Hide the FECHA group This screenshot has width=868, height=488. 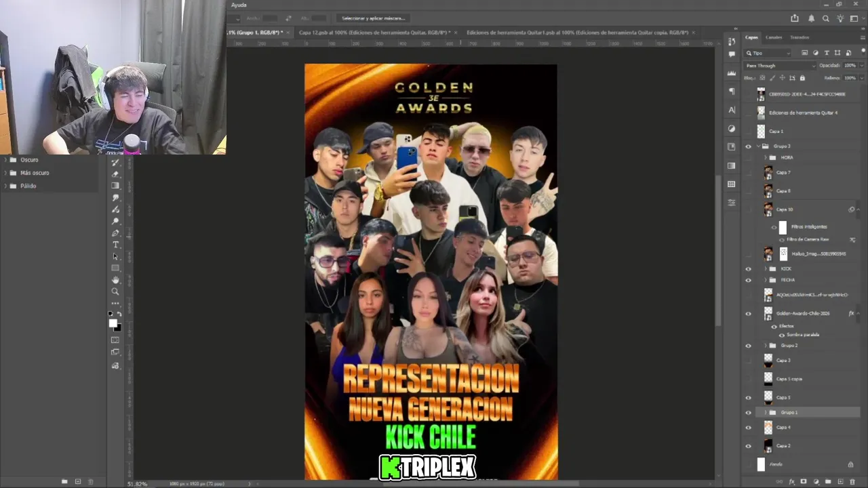(x=749, y=280)
